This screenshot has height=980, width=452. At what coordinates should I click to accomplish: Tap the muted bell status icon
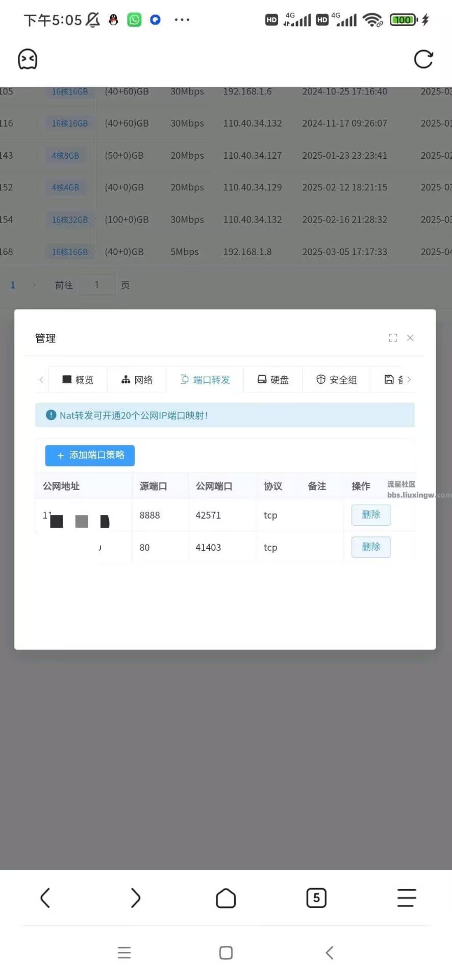[93, 20]
